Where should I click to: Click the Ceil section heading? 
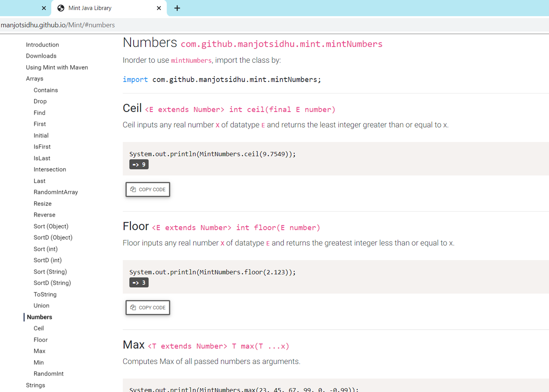click(132, 108)
